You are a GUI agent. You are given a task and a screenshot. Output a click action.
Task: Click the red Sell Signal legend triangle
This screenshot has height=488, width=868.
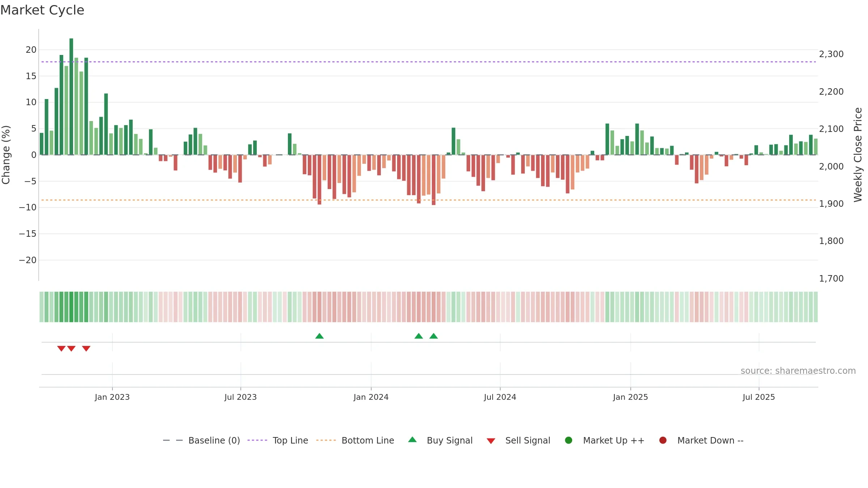tap(491, 441)
